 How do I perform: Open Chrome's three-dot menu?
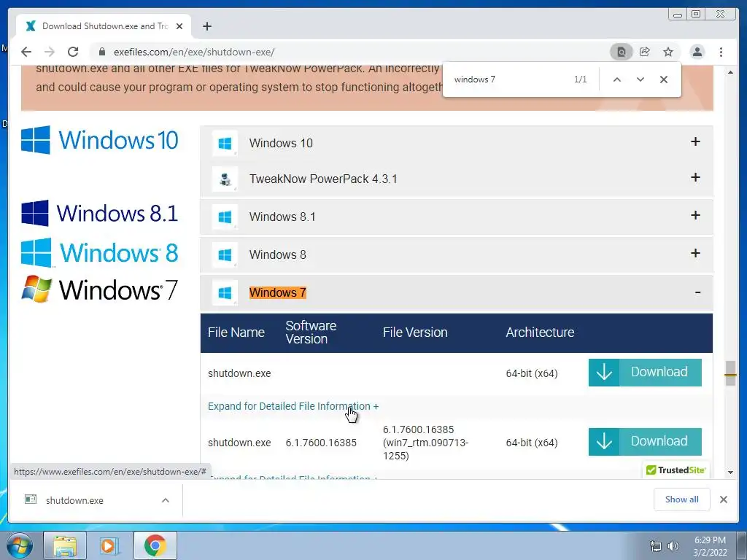tap(721, 52)
